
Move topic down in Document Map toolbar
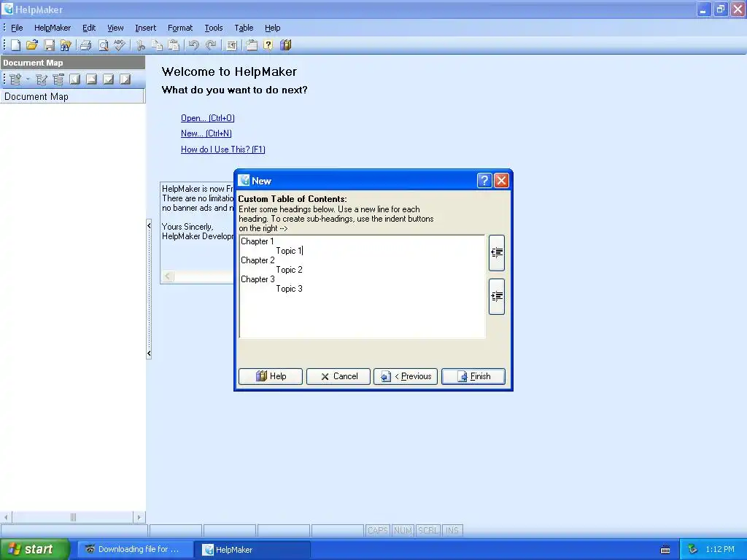[108, 79]
